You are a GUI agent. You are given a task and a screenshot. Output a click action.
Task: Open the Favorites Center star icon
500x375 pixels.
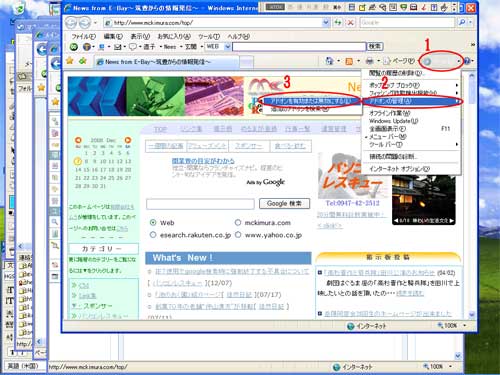click(x=70, y=61)
